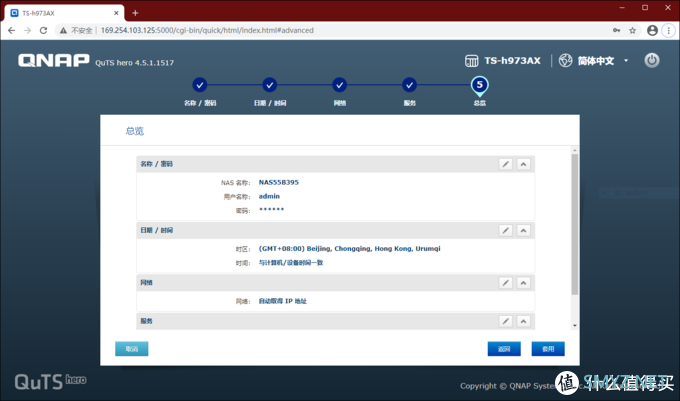Image resolution: width=680 pixels, height=401 pixels.
Task: Edit the Date / Time section with pencil icon
Action: click(x=505, y=231)
